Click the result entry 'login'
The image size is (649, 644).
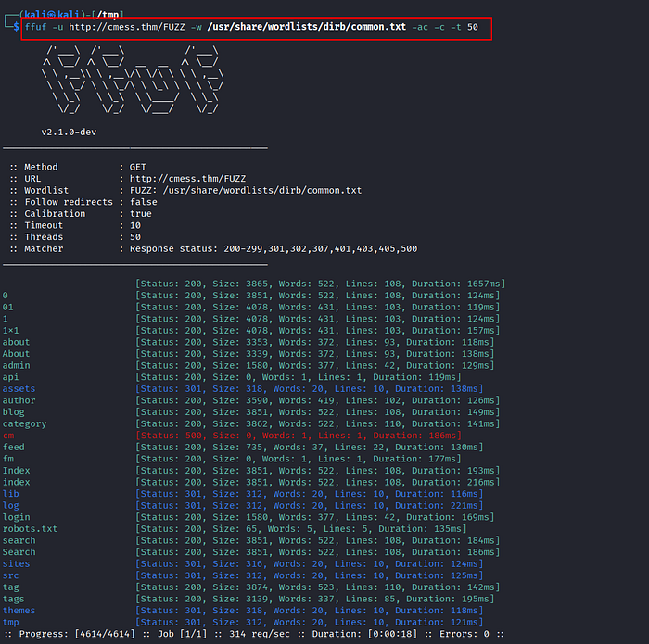point(16,517)
